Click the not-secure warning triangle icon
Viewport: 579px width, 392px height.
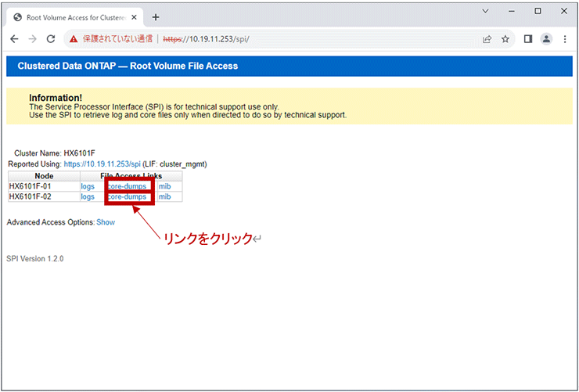pos(74,39)
